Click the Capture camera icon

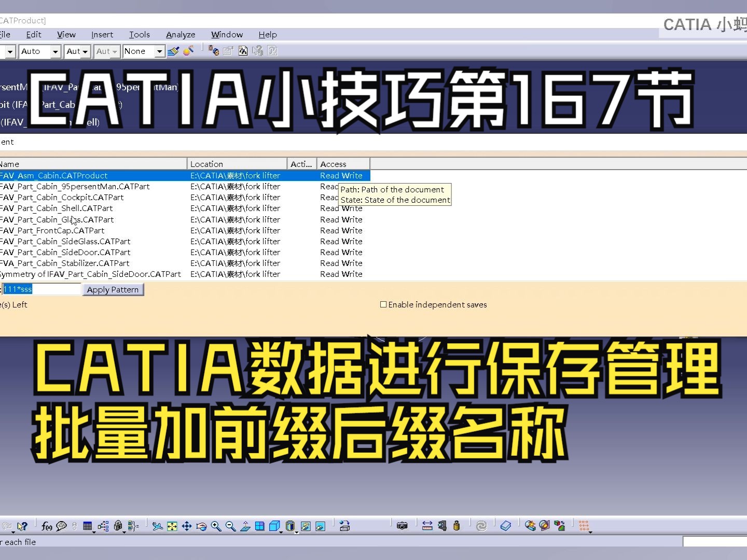pyautogui.click(x=402, y=526)
